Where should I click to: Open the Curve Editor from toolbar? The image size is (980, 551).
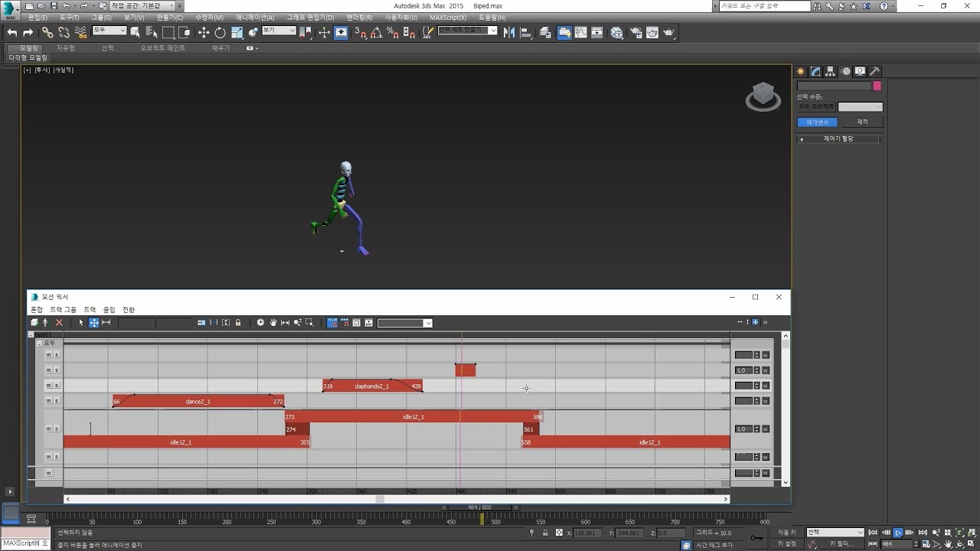pyautogui.click(x=581, y=33)
